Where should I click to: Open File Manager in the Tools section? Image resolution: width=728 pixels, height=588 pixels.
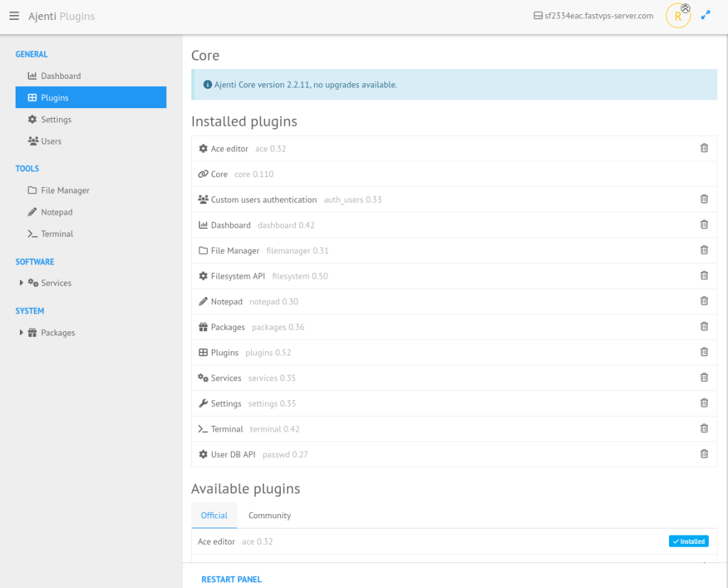(x=65, y=191)
